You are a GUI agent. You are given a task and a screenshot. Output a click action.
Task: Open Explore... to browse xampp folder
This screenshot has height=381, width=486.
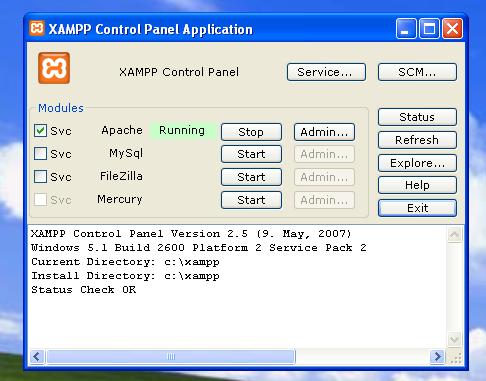[417, 163]
